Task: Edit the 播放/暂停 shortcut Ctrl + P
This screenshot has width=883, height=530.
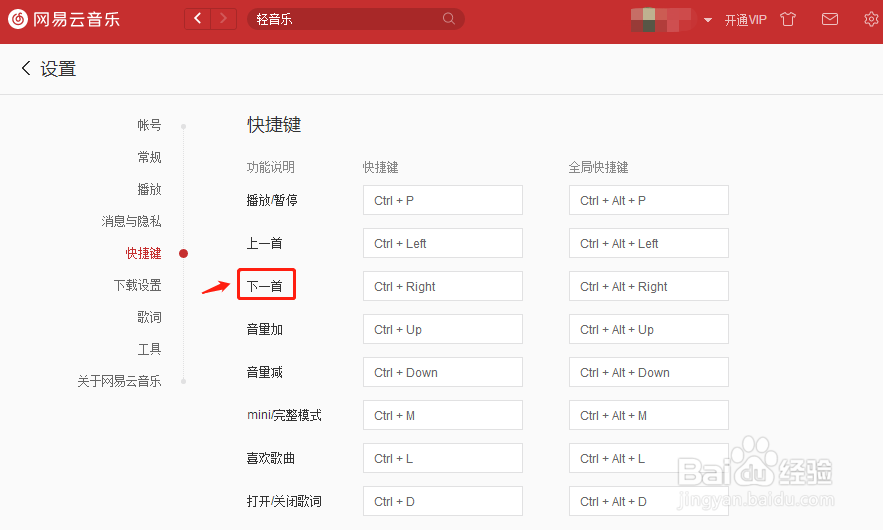Action: tap(443, 200)
